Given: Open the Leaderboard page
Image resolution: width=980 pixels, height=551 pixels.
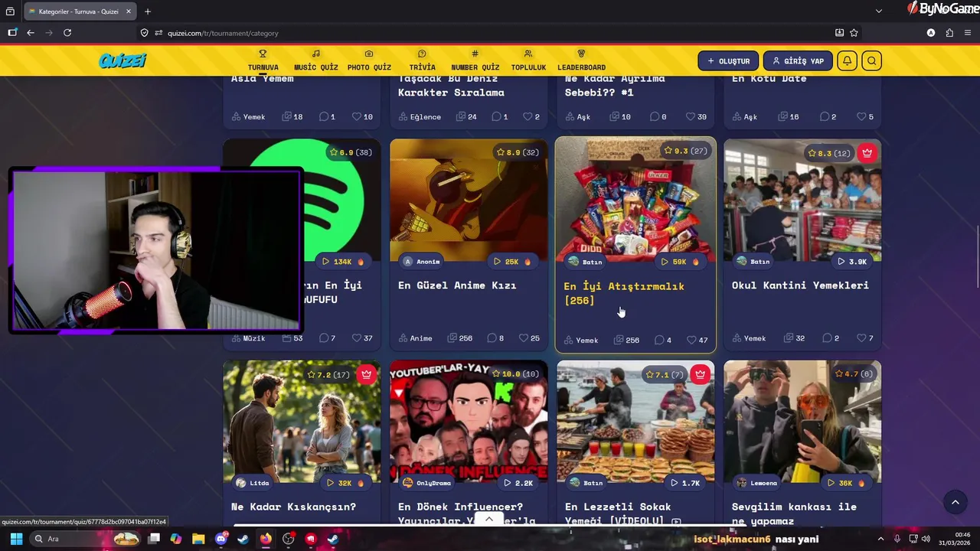Looking at the screenshot, I should pos(581,60).
